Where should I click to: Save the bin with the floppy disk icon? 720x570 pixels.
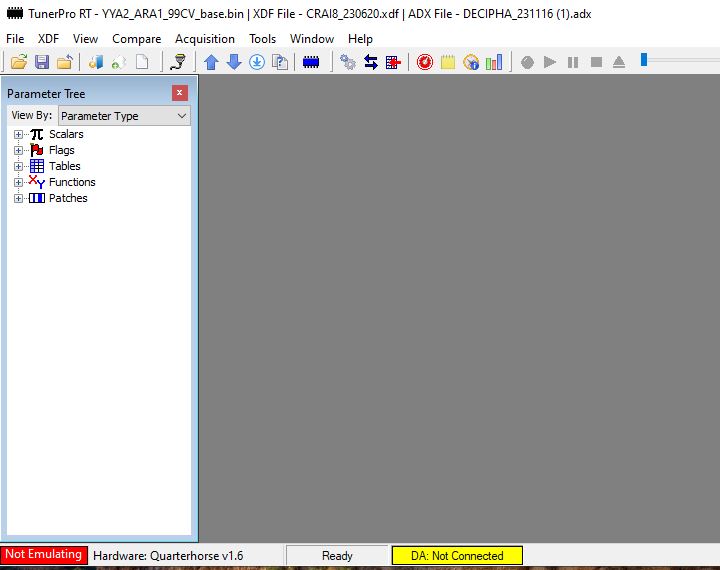(x=42, y=62)
